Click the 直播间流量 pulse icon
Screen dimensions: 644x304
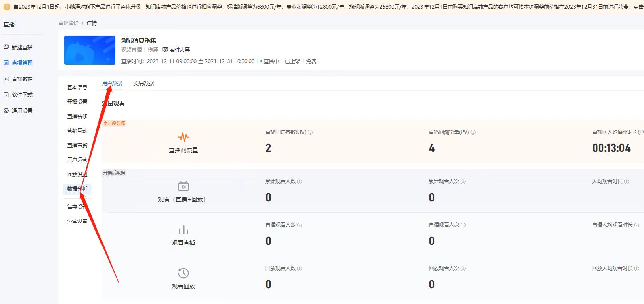[x=183, y=137]
